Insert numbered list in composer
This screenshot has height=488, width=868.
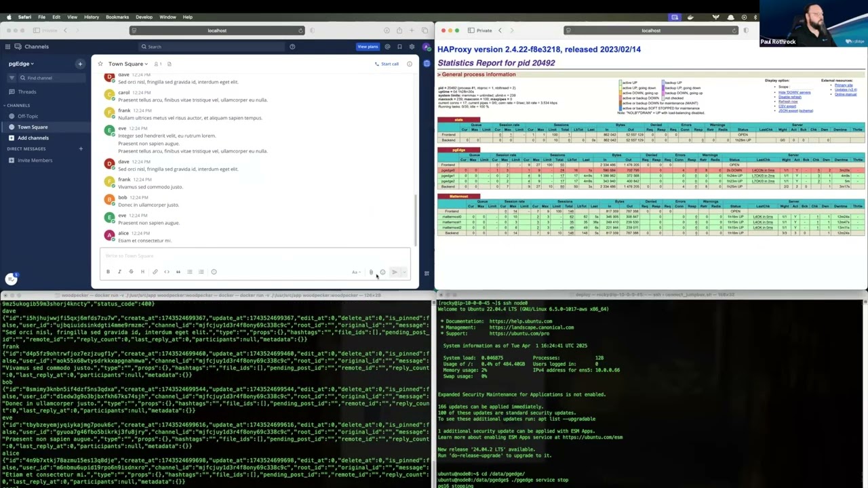tap(201, 272)
